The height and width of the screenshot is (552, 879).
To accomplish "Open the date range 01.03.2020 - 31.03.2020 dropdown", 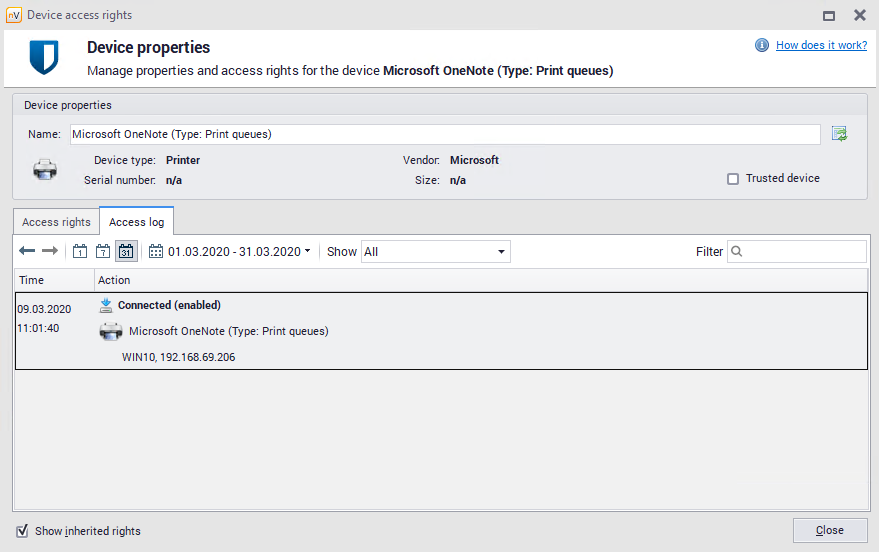I will pyautogui.click(x=230, y=252).
